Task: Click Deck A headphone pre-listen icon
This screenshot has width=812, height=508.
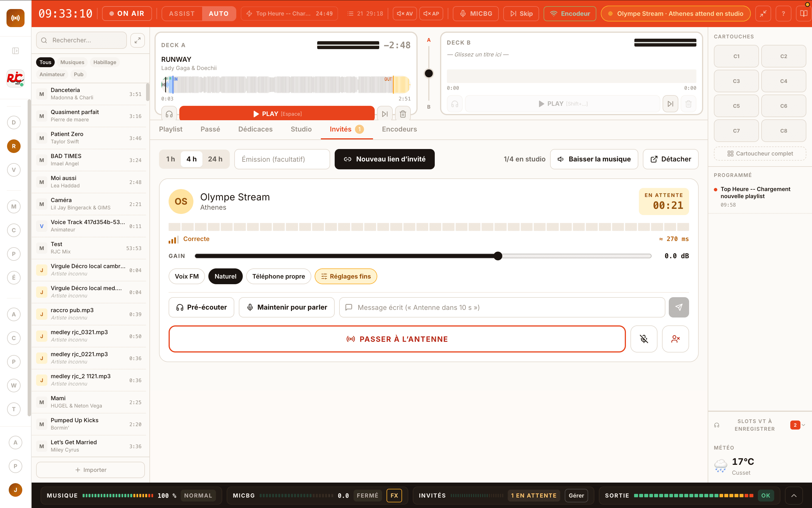Action: [x=169, y=114]
